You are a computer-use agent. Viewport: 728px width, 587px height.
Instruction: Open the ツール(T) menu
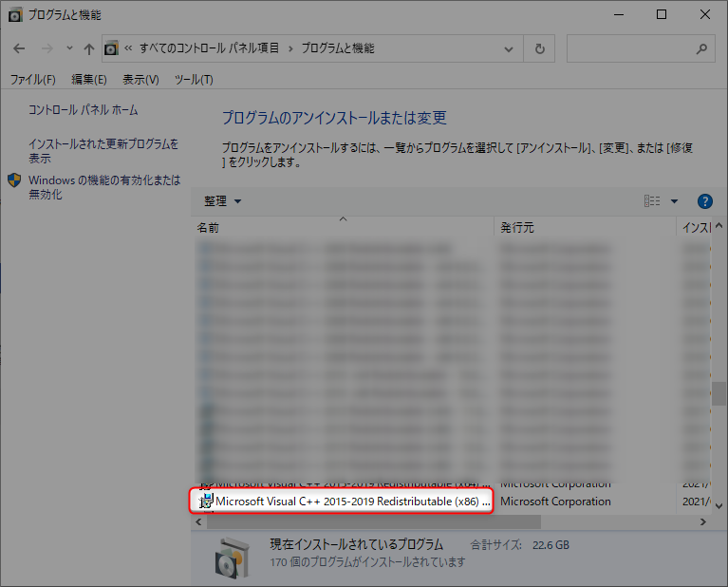(194, 80)
